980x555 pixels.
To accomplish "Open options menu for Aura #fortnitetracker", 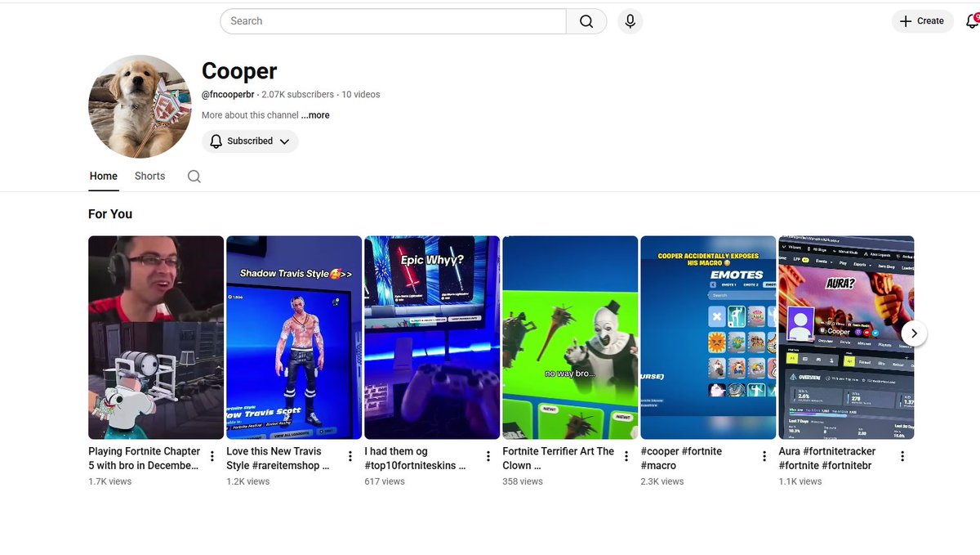I will [x=902, y=456].
